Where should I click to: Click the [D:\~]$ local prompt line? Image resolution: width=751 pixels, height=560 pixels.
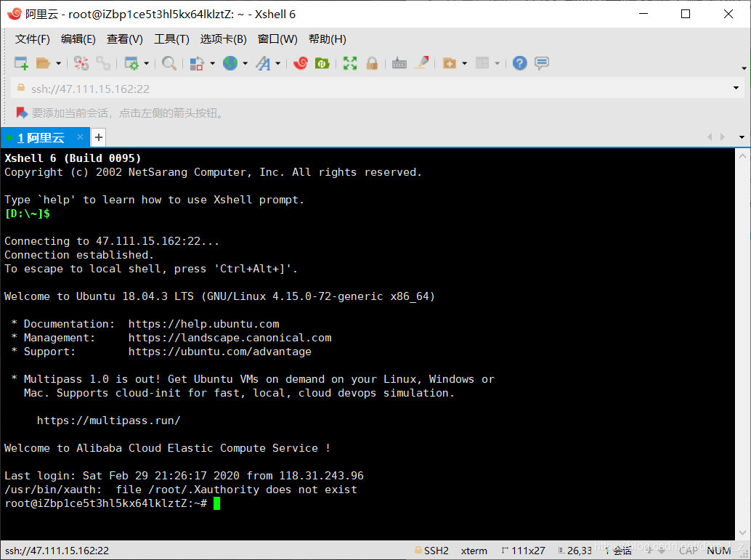(28, 214)
